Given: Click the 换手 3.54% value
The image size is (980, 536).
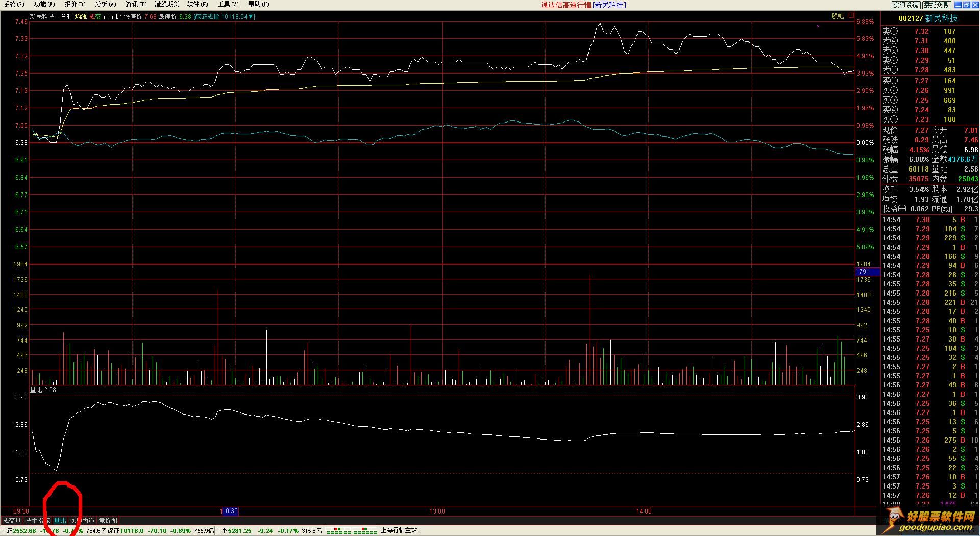Looking at the screenshot, I should click(919, 189).
